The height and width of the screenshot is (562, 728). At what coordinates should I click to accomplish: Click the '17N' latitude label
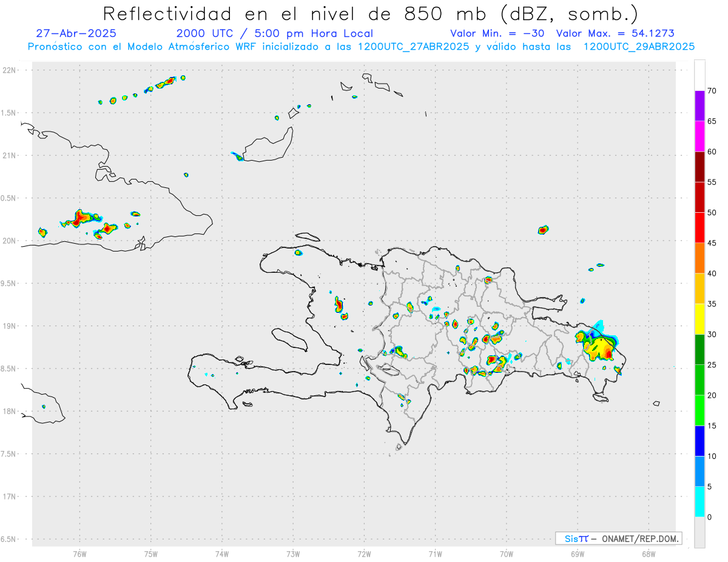pos(9,497)
